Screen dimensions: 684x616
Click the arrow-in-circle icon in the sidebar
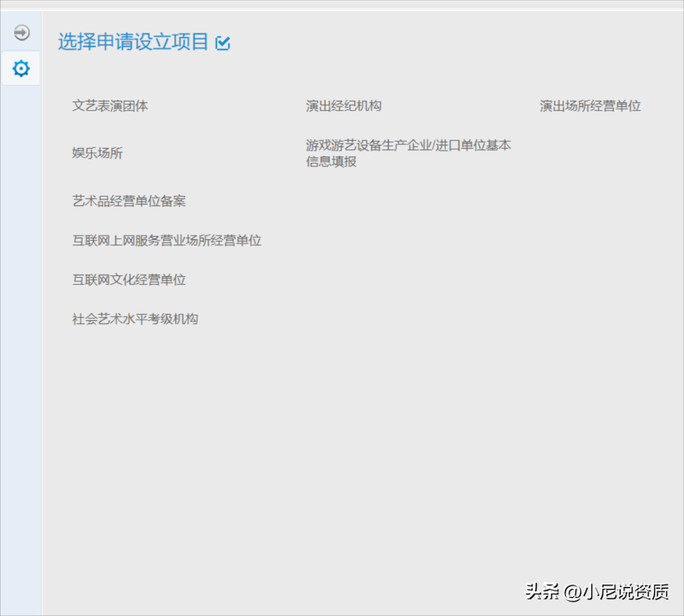(x=22, y=32)
